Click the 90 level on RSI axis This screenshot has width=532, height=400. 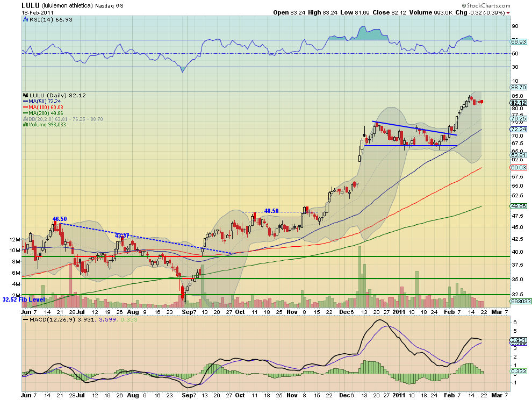[515, 26]
